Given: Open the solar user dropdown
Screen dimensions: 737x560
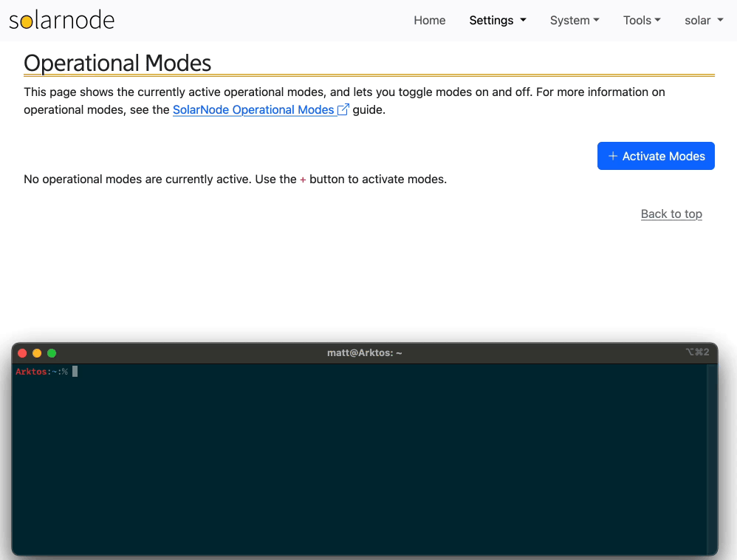Looking at the screenshot, I should point(704,20).
